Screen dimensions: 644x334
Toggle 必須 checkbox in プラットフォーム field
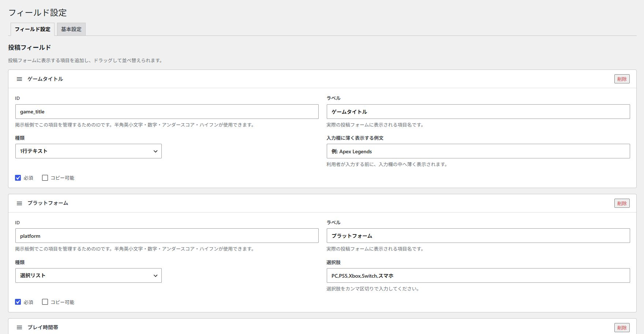tap(18, 302)
